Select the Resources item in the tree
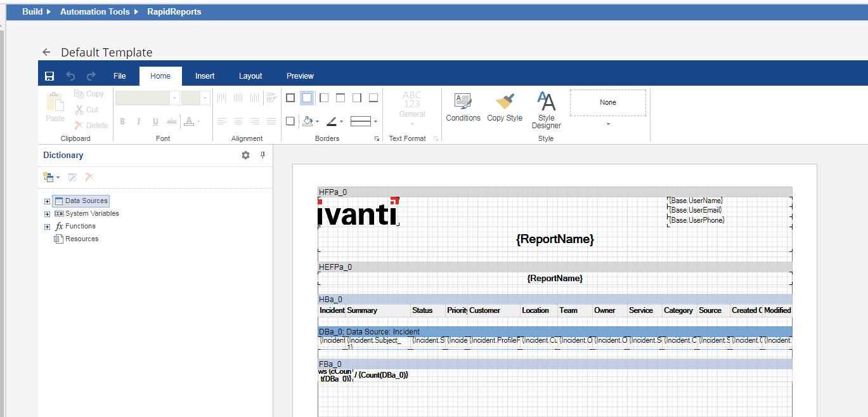 81,239
